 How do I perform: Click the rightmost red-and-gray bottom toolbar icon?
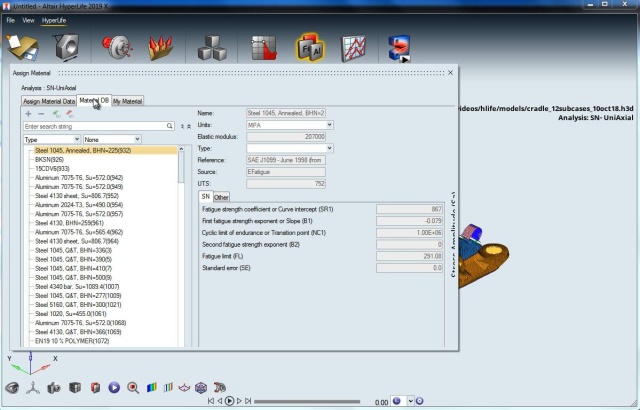pos(220,387)
